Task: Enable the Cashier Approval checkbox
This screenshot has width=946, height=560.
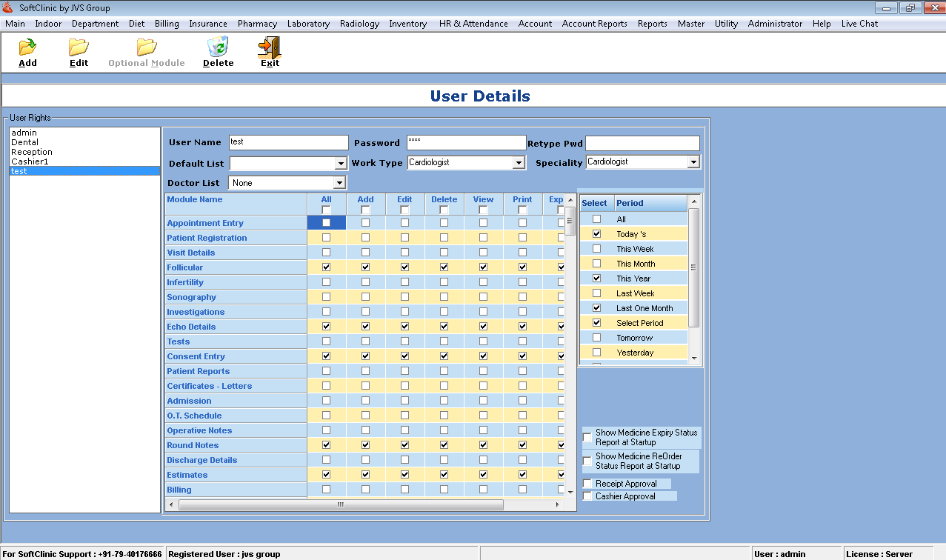Action: coord(587,496)
